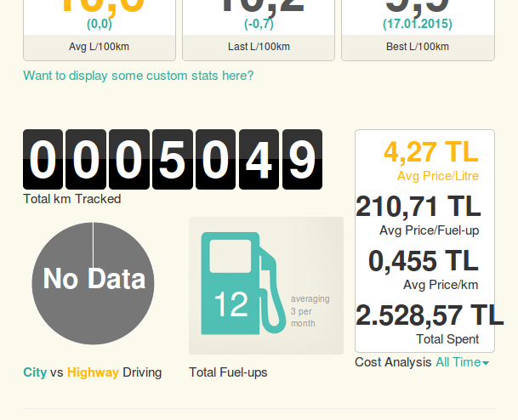Click the No Data pie chart

pos(93,283)
